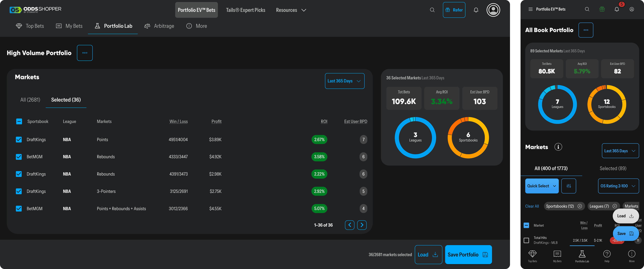Remove the Sportsbooks (12) filter chip
The width and height of the screenshot is (644, 269).
(579, 206)
